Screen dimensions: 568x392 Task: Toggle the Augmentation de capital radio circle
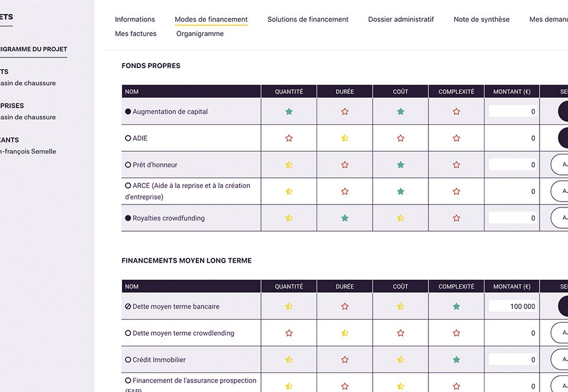tap(128, 112)
